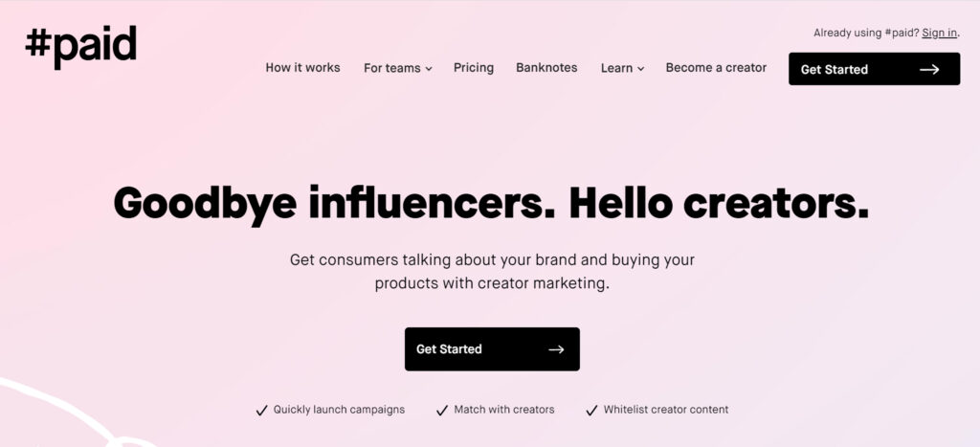Click the Goodbye influencers headline

click(x=491, y=204)
